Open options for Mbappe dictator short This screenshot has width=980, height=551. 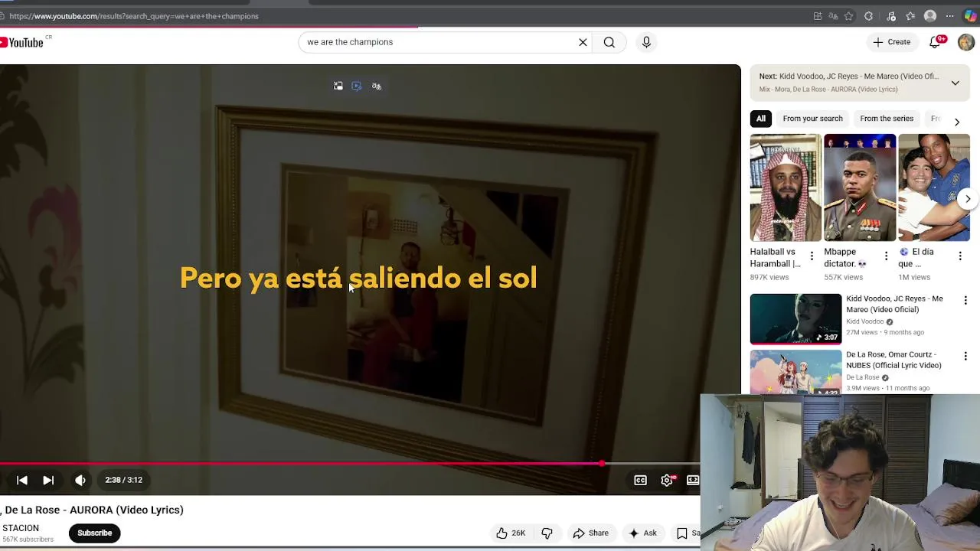886,256
